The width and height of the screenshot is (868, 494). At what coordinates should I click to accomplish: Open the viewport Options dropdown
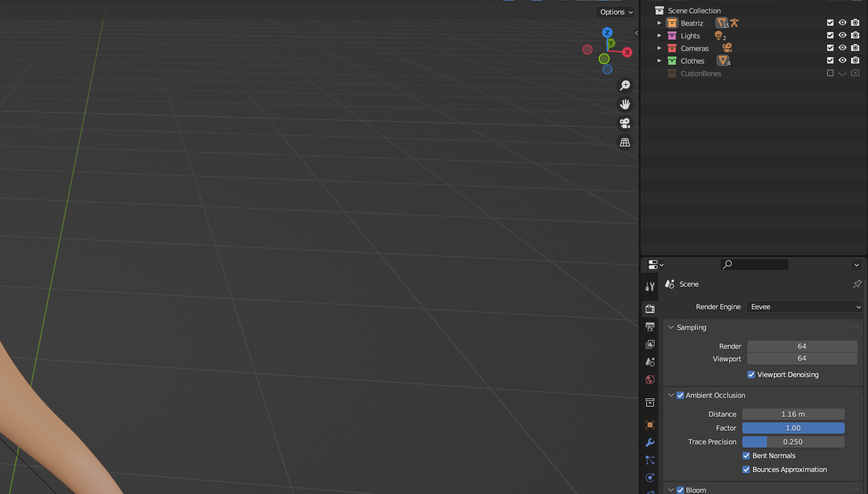[x=616, y=12]
